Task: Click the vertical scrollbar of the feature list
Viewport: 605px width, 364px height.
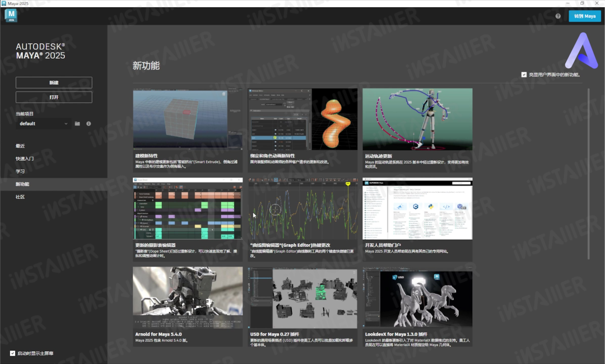Action: [x=588, y=174]
